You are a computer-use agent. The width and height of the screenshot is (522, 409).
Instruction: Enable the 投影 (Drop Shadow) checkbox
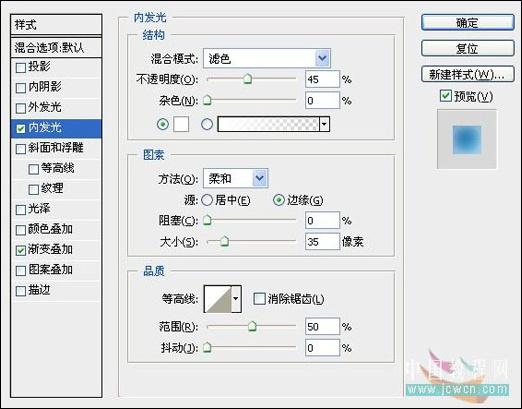point(21,68)
